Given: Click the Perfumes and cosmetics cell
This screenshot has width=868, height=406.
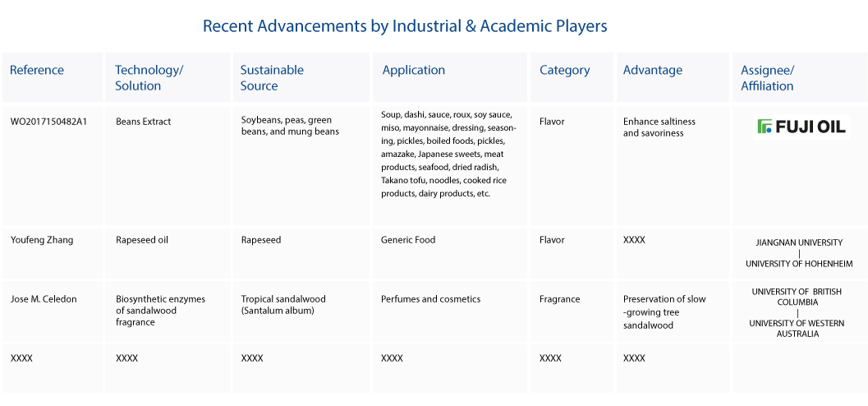Looking at the screenshot, I should [430, 299].
